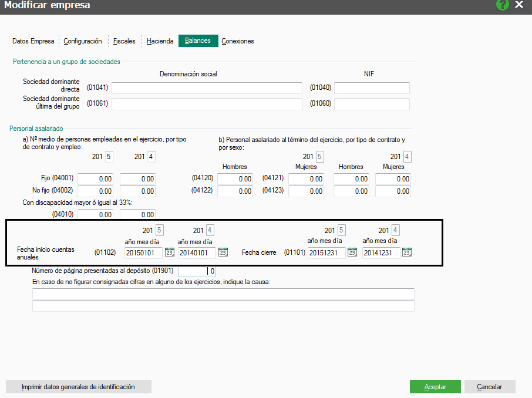Click fecha inicio field 20140101
This screenshot has height=398, width=532.
(x=197, y=253)
